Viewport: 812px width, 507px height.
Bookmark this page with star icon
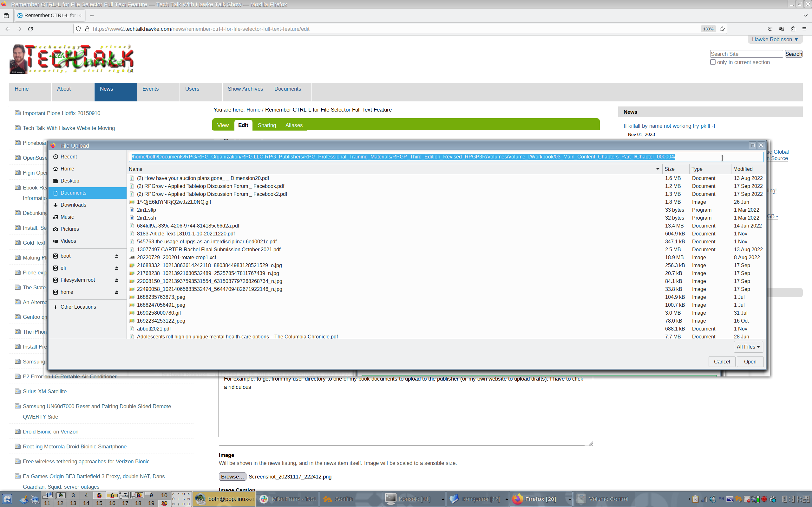[x=722, y=29]
